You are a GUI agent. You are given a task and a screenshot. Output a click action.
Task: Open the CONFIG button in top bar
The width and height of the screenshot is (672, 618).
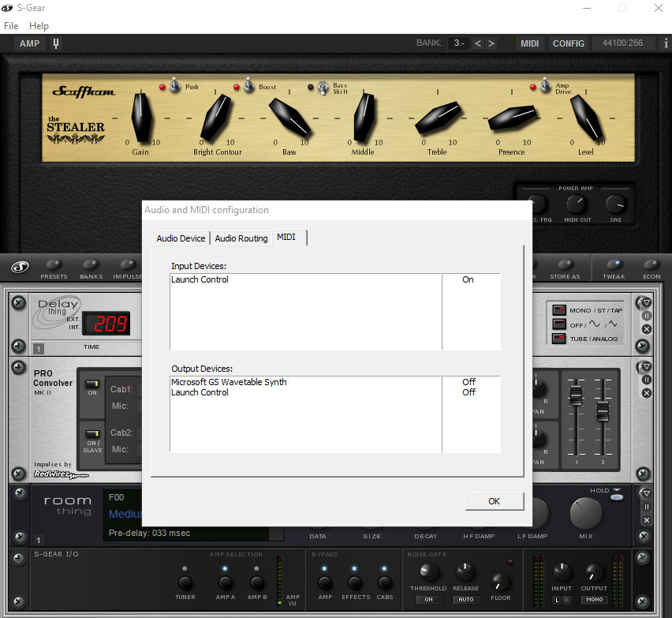(x=569, y=43)
